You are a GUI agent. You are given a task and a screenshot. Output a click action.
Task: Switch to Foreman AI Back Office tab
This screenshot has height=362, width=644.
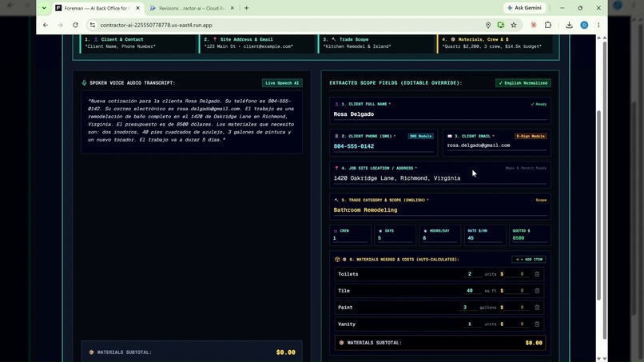click(97, 8)
